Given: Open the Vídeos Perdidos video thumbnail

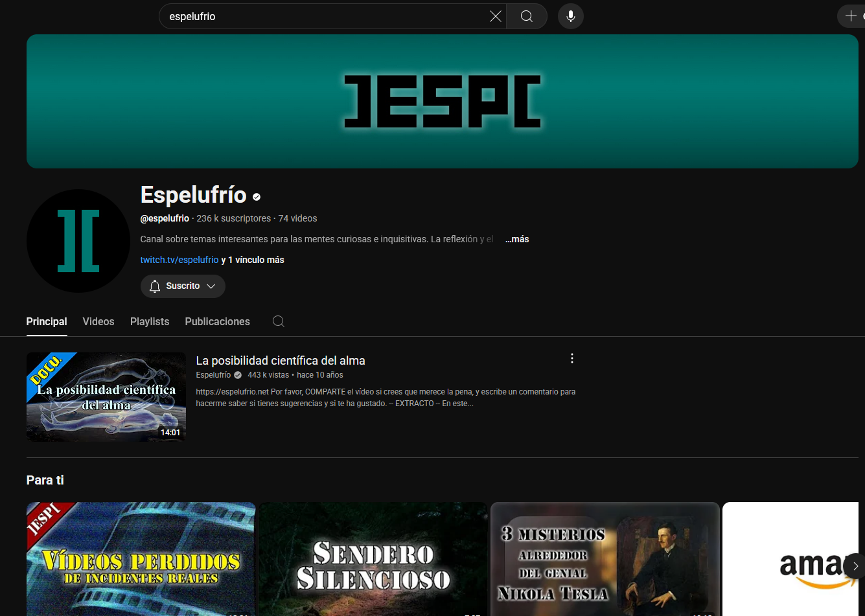Looking at the screenshot, I should click(141, 560).
